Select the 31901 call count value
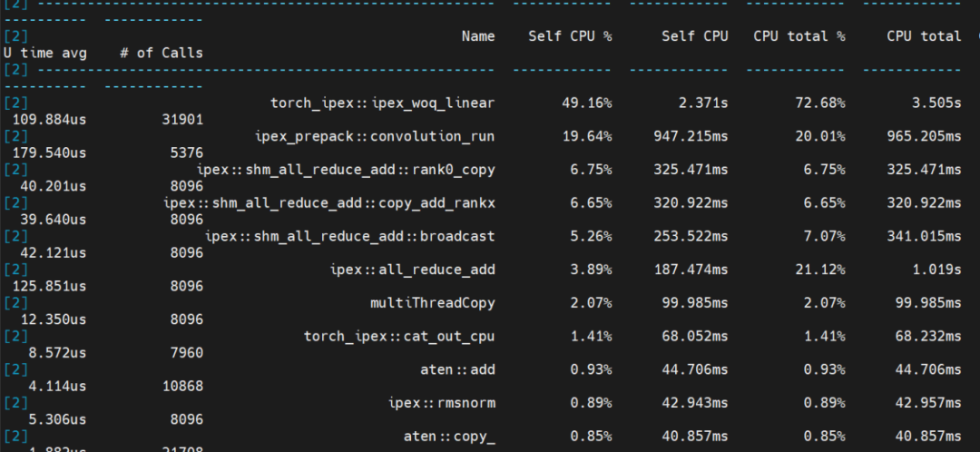The image size is (980, 452). (181, 119)
